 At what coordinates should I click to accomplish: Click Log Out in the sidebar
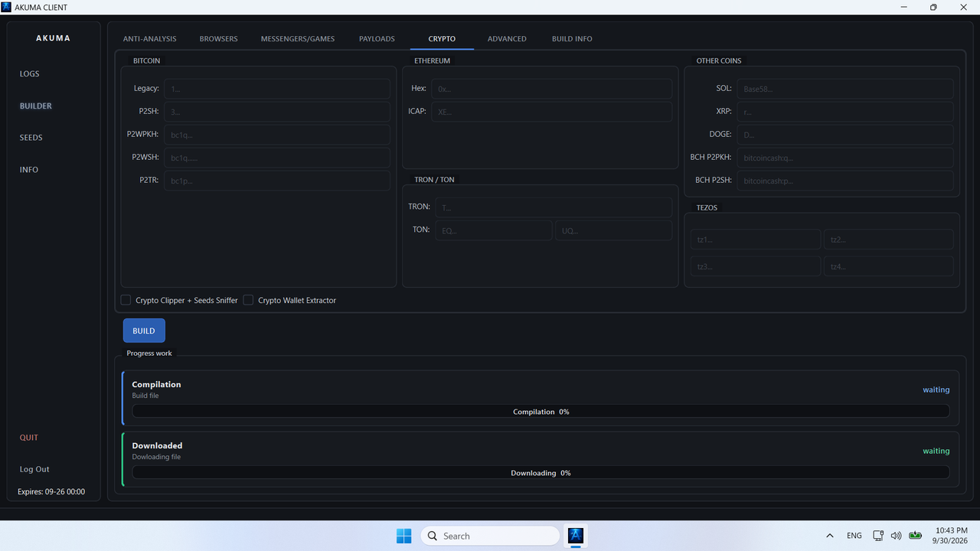[x=34, y=469]
